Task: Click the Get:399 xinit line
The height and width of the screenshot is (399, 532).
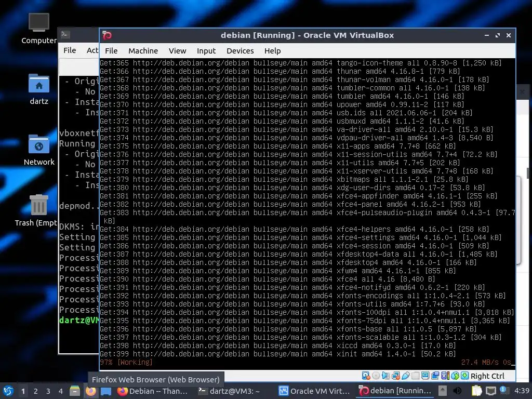Action: (x=277, y=354)
